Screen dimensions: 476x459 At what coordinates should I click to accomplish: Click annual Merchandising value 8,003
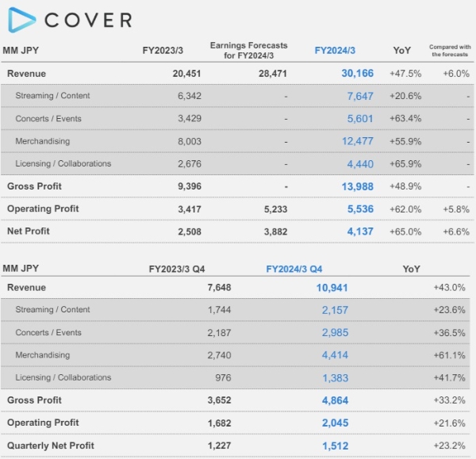(190, 141)
